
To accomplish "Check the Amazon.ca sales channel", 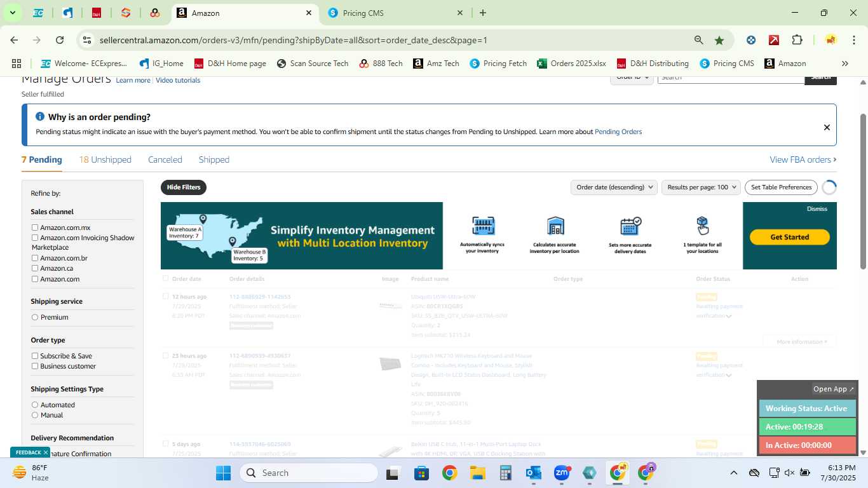I will point(35,268).
